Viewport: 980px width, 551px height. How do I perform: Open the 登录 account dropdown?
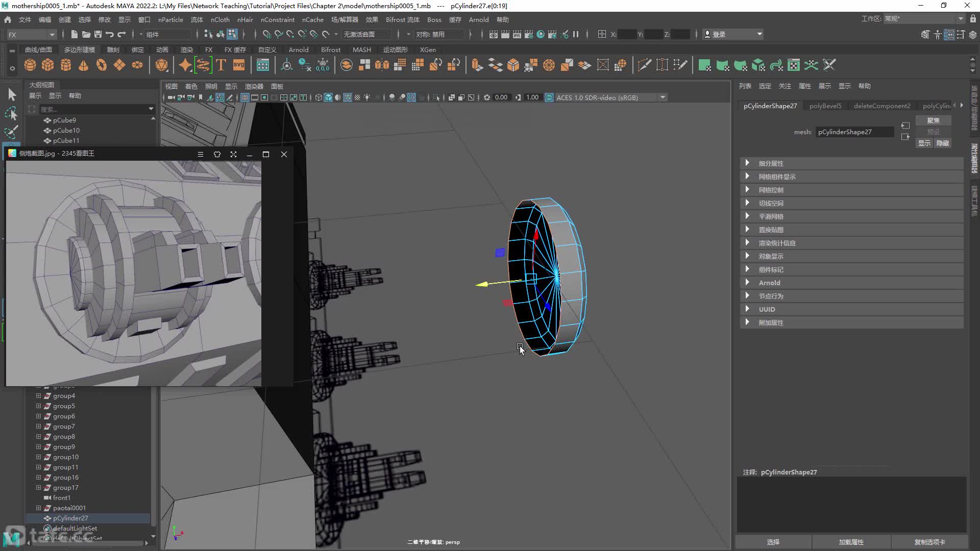733,34
